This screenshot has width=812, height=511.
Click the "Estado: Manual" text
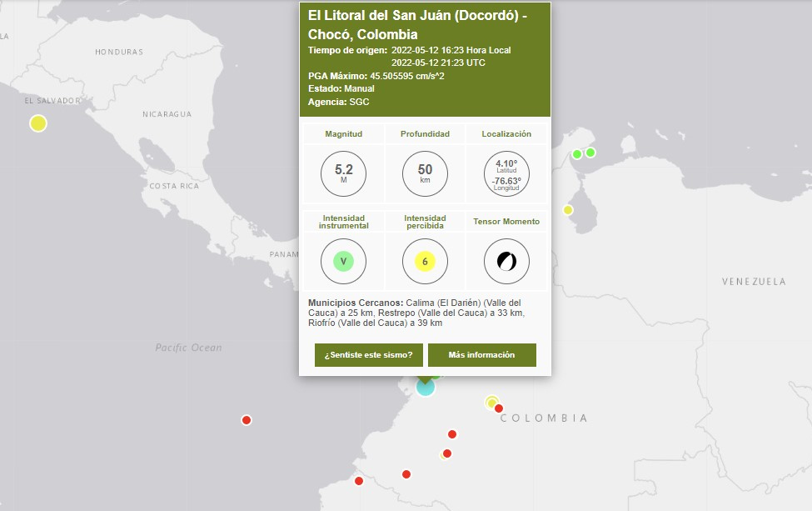341,88
